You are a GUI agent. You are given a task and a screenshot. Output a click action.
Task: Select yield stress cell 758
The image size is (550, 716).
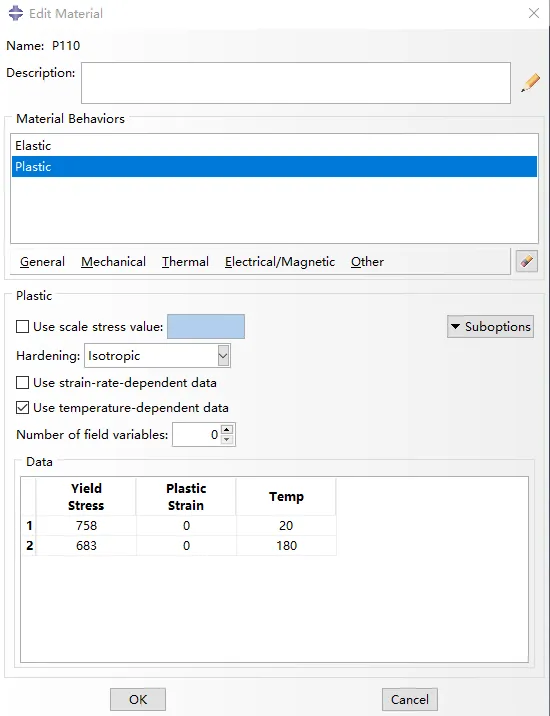click(86, 526)
